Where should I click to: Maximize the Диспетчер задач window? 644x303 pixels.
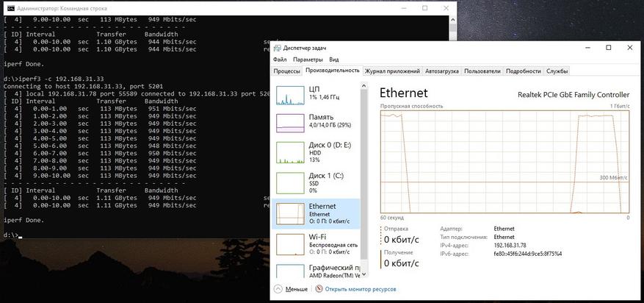608,48
